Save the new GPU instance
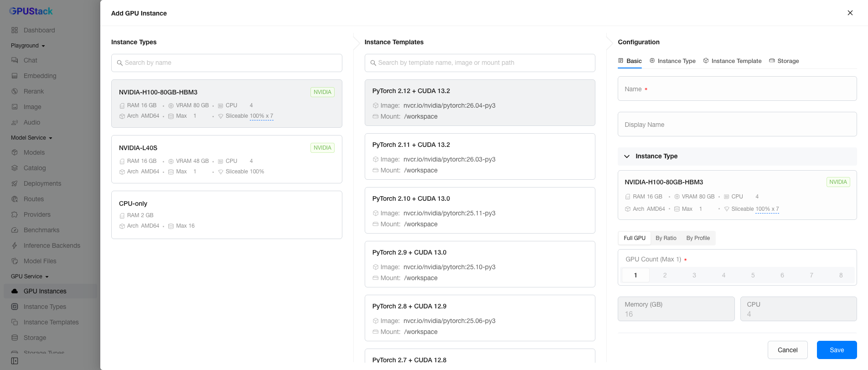This screenshot has height=370, width=868. pyautogui.click(x=837, y=350)
